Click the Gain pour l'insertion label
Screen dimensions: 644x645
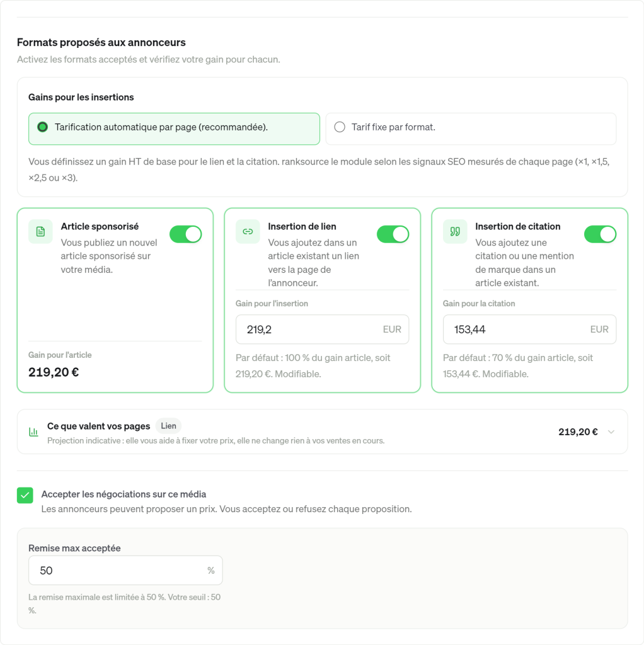tap(272, 304)
